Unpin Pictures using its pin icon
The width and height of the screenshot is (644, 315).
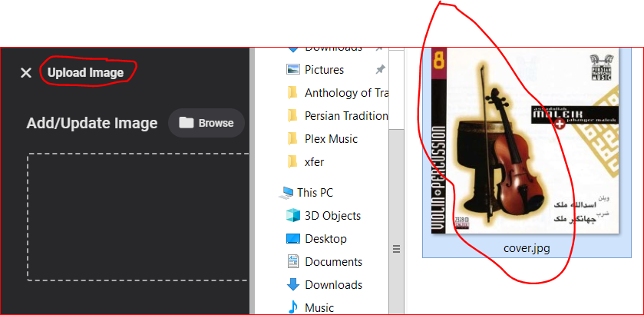(x=380, y=69)
